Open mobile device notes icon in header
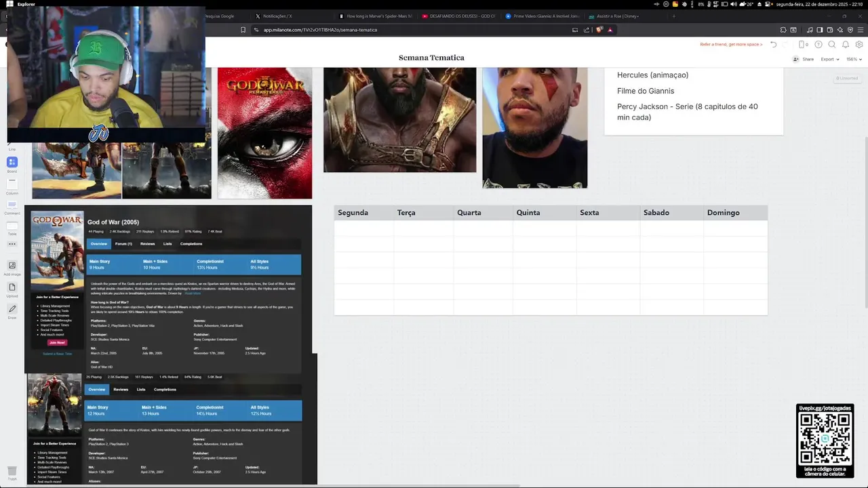The image size is (868, 488). pos(803,45)
